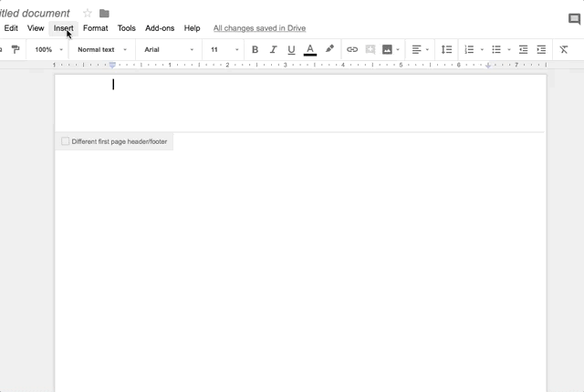Open the Normal text style dropdown
Screen dimensions: 584x392
click(x=102, y=49)
